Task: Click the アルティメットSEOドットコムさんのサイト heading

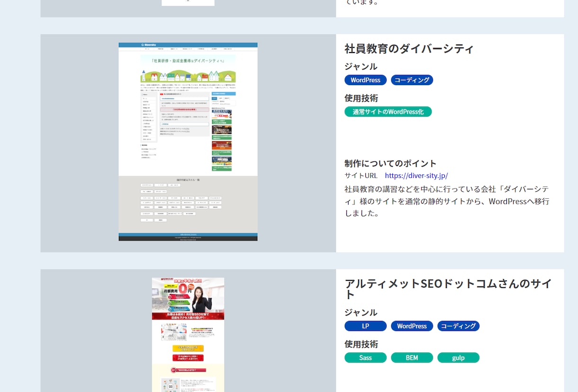Action: pyautogui.click(x=448, y=289)
